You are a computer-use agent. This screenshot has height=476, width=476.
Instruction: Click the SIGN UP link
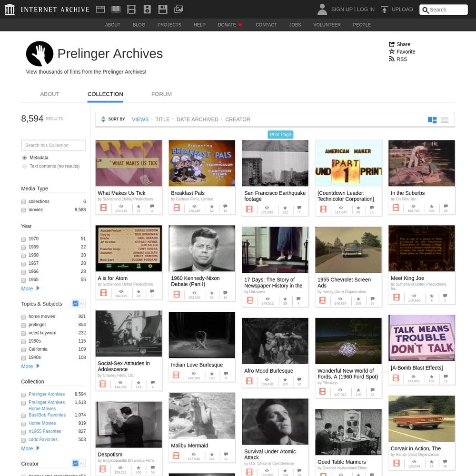click(342, 10)
